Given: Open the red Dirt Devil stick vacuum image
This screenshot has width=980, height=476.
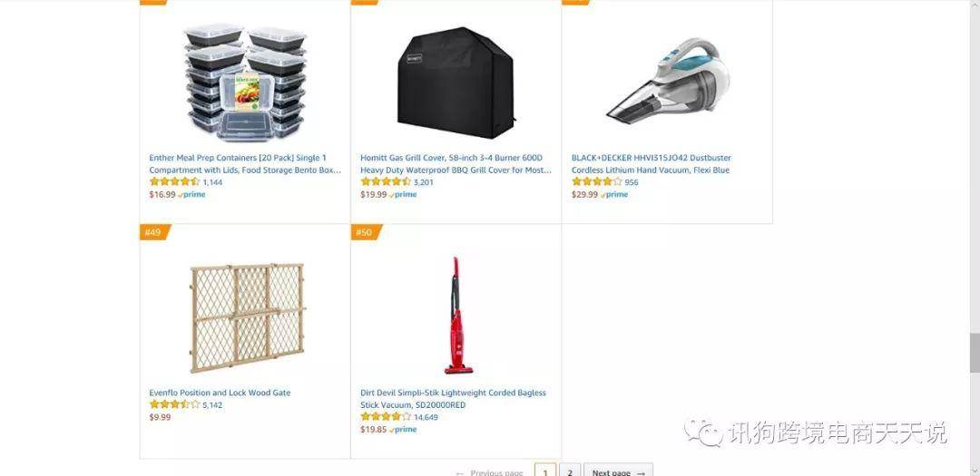Looking at the screenshot, I should (x=458, y=316).
